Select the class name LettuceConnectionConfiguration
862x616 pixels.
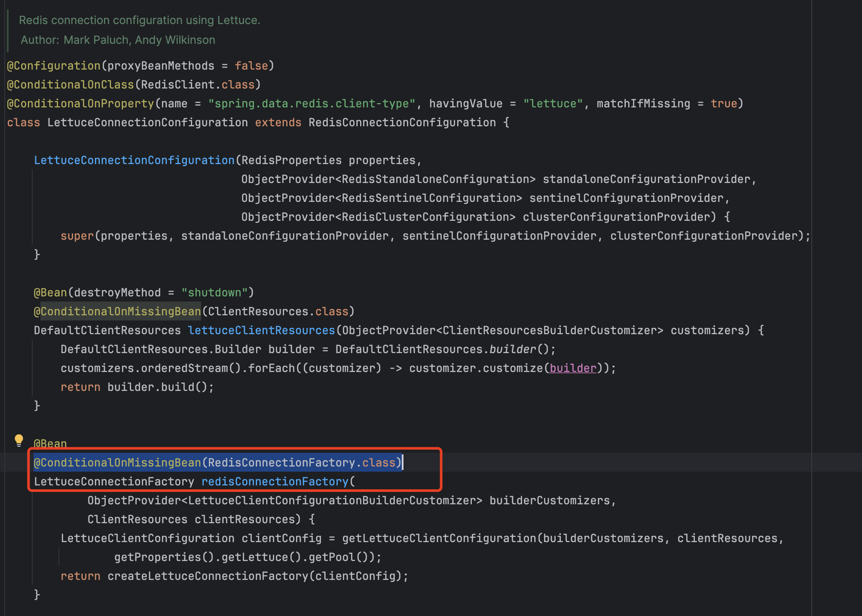click(x=146, y=122)
